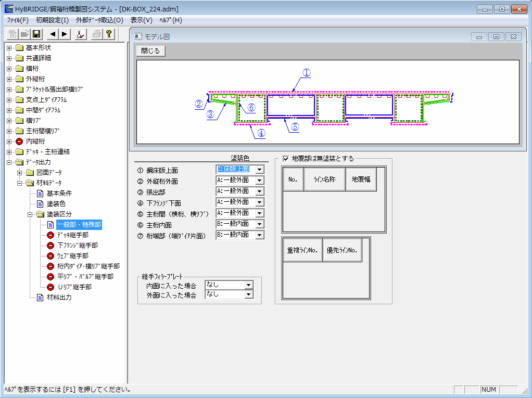Open the 鋼床版上面 paint color dropdown

pyautogui.click(x=259, y=169)
